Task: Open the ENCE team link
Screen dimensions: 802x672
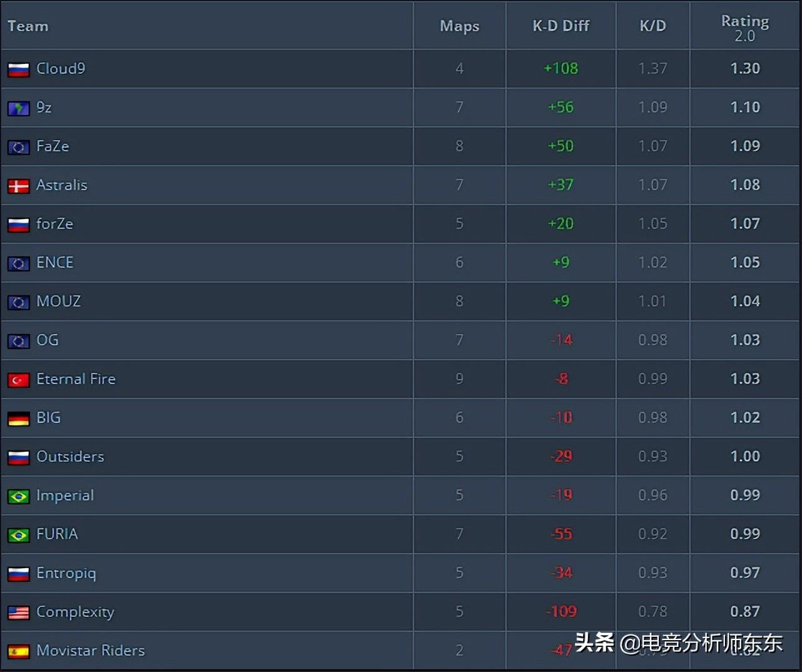Action: coord(55,262)
